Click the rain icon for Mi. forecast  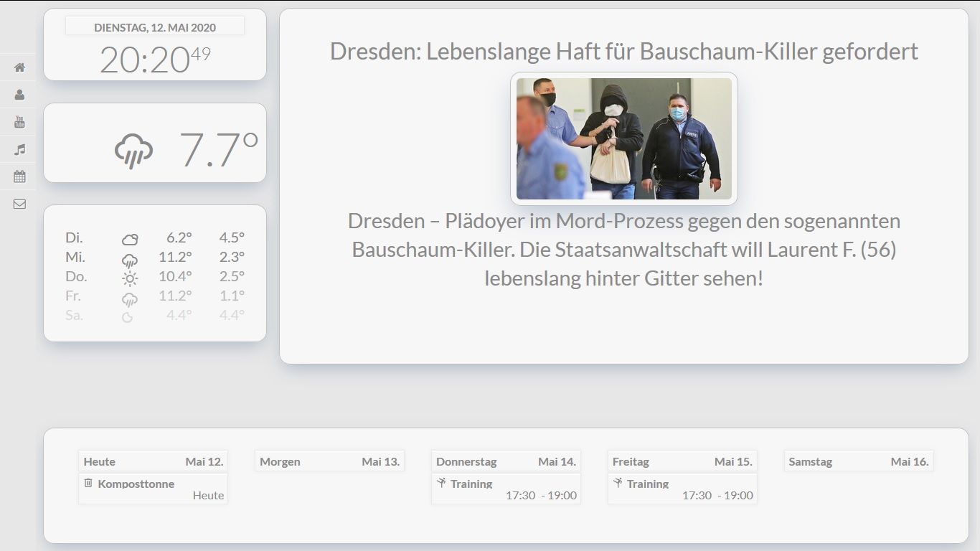[130, 260]
